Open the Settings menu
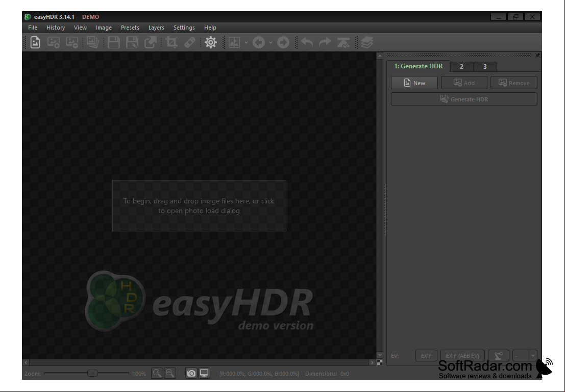The image size is (565, 392). (184, 28)
